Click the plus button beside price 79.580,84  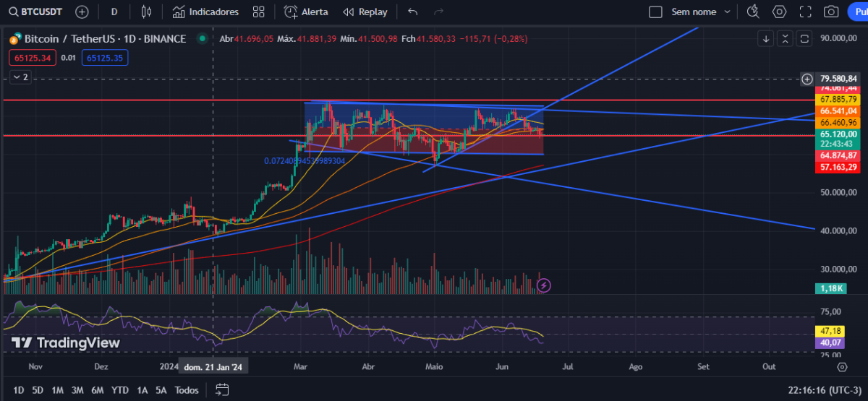pos(807,79)
